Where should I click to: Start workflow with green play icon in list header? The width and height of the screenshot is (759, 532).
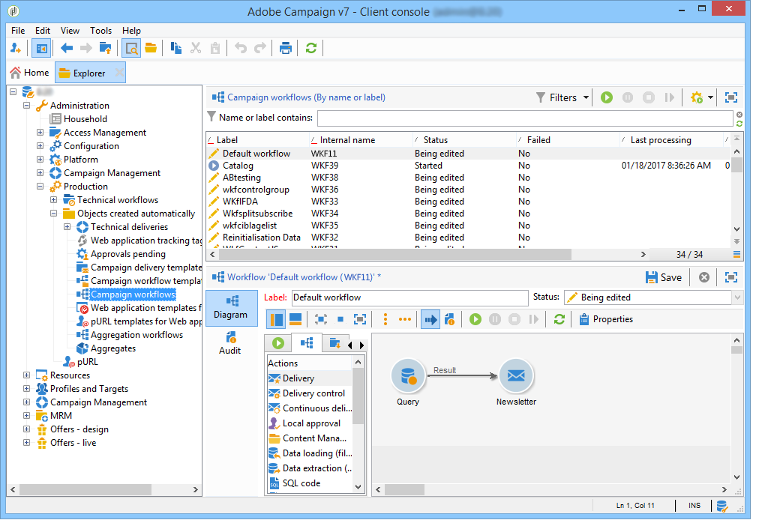[607, 97]
